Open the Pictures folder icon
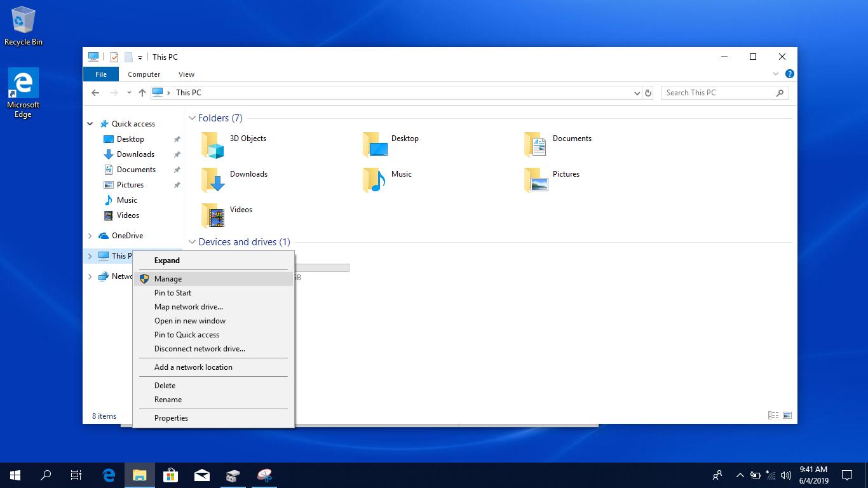 pyautogui.click(x=536, y=180)
